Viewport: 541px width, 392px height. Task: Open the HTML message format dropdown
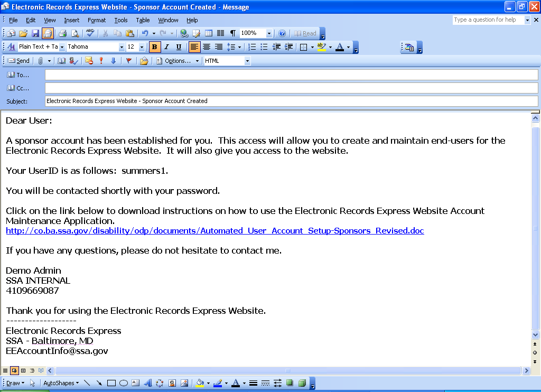point(247,61)
